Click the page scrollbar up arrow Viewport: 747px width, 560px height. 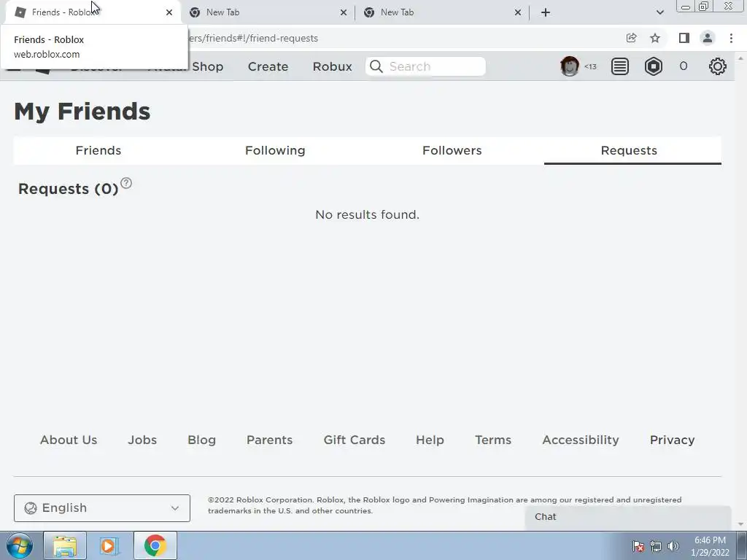point(740,58)
